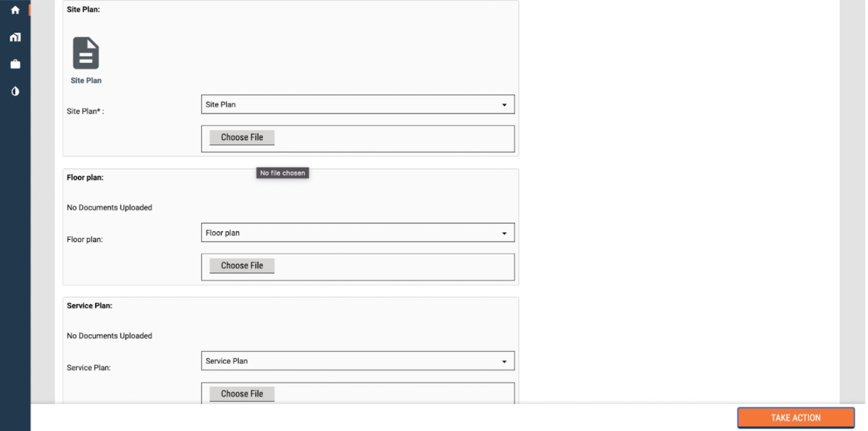
Task: Click Choose File in Service Plan section
Action: pyautogui.click(x=242, y=394)
